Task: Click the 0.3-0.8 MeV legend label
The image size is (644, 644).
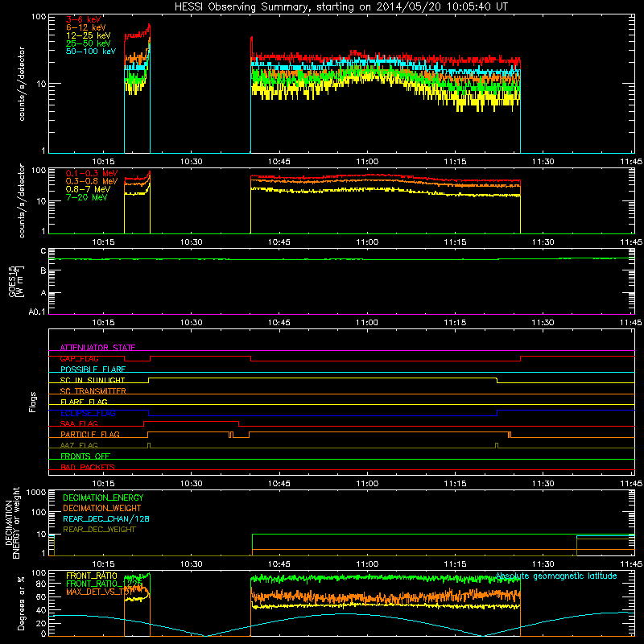Action: [92, 181]
